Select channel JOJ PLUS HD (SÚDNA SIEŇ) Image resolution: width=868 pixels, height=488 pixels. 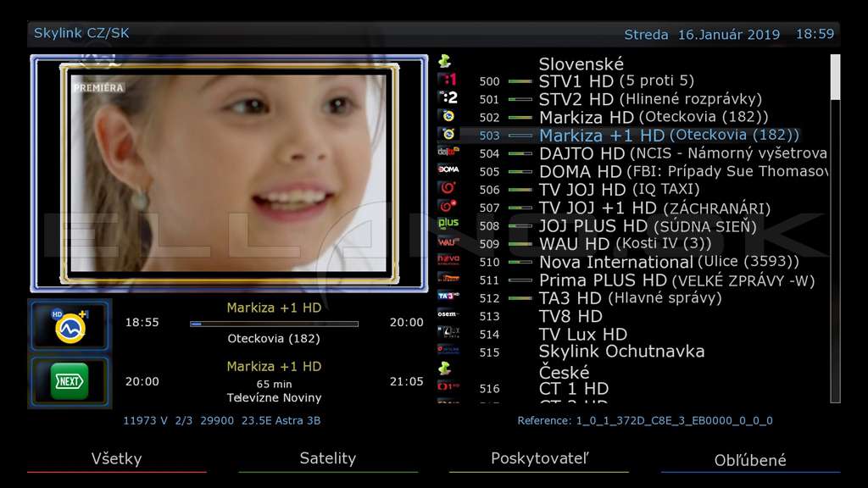(632, 225)
